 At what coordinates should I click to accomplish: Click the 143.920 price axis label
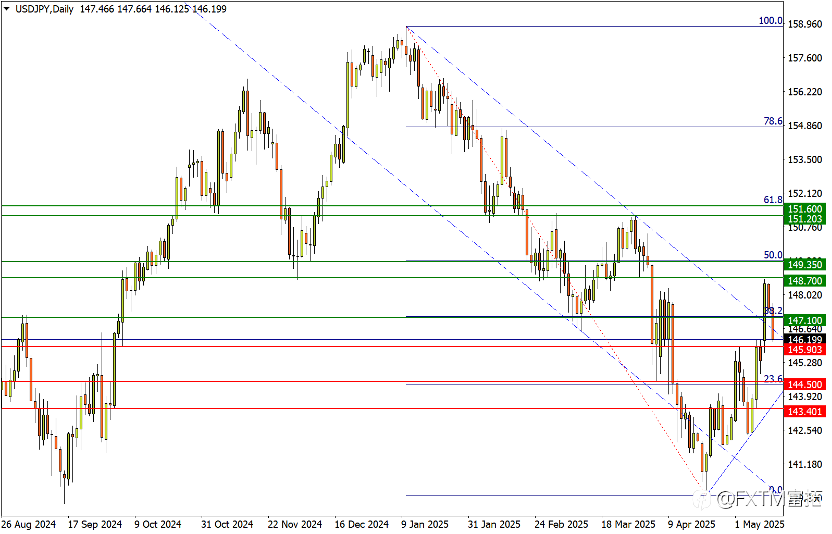(805, 397)
